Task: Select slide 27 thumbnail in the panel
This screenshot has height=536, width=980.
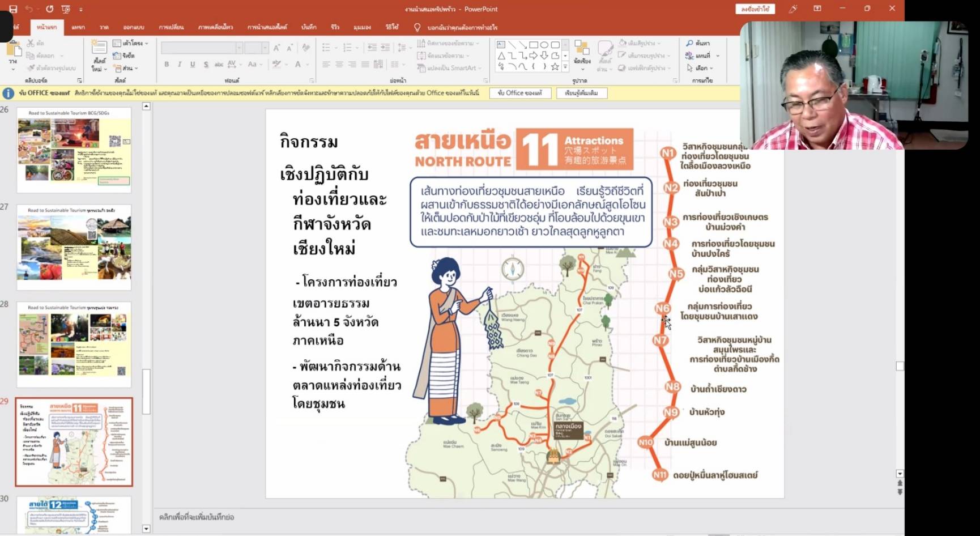Action: 74,248
